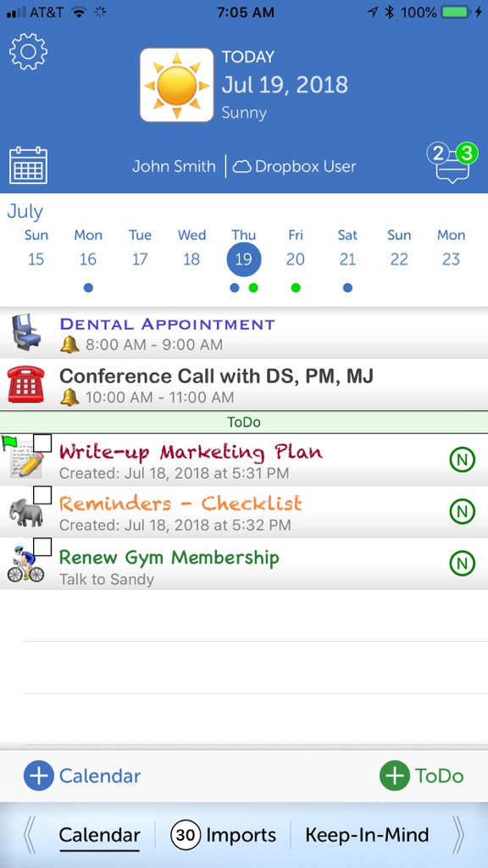Screen dimensions: 488x868
Task: Page the bottom tab bar left arrow
Action: (x=30, y=835)
